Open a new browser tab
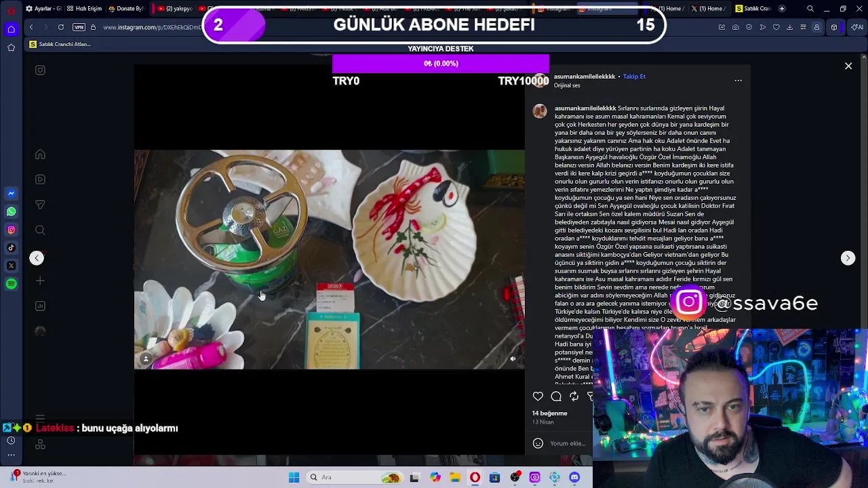 click(782, 9)
